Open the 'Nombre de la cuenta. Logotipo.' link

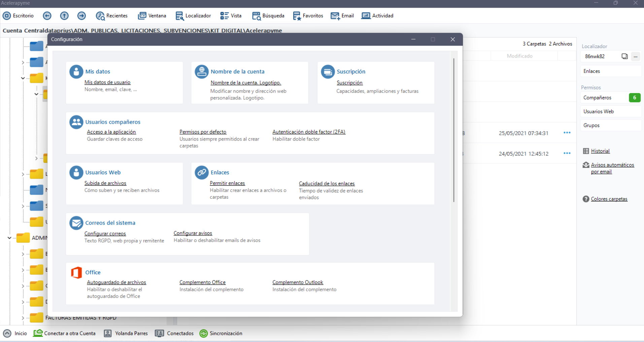pyautogui.click(x=246, y=83)
